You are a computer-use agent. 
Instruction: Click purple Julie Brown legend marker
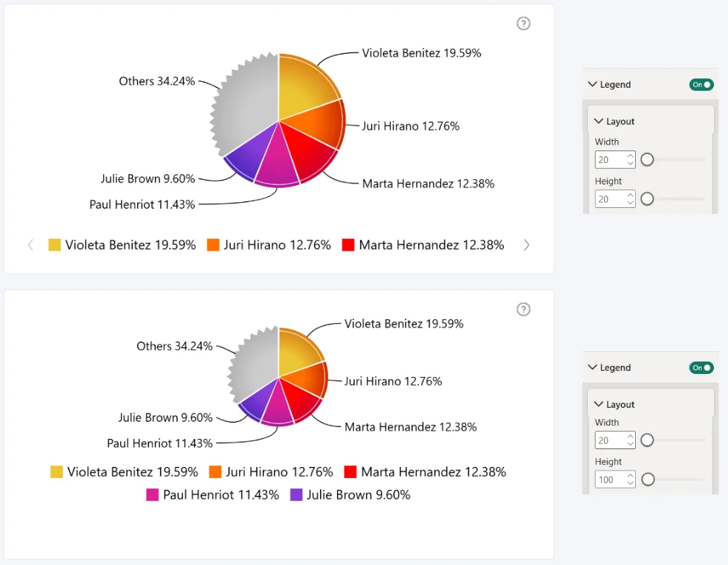click(x=297, y=494)
